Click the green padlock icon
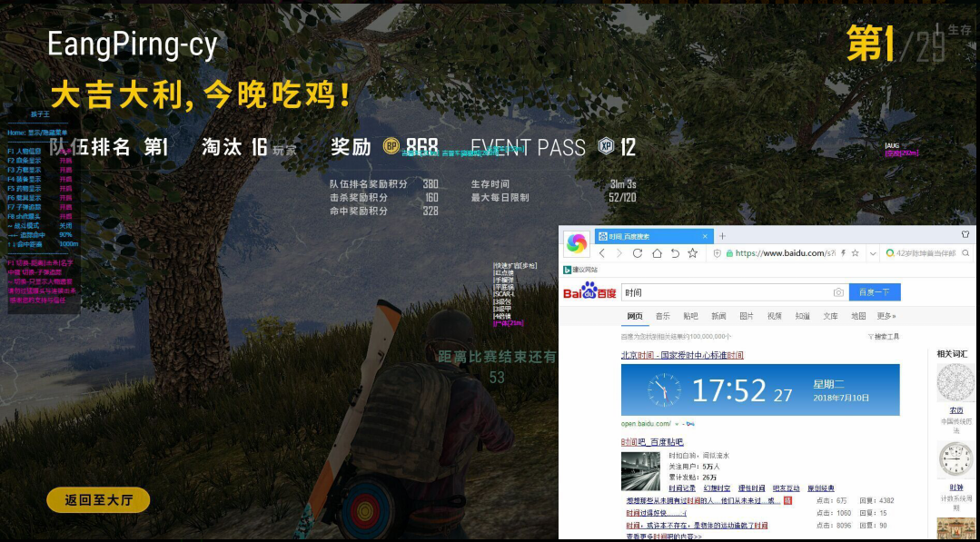 click(x=729, y=253)
